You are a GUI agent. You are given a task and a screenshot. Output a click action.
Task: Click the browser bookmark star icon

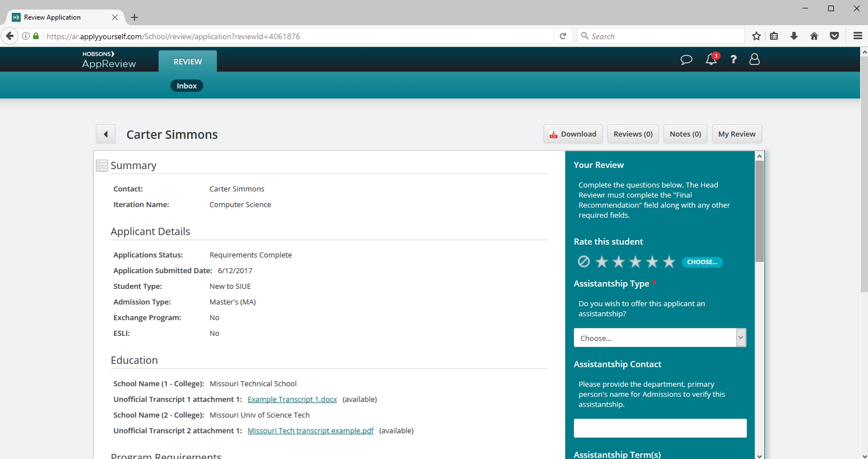click(756, 36)
